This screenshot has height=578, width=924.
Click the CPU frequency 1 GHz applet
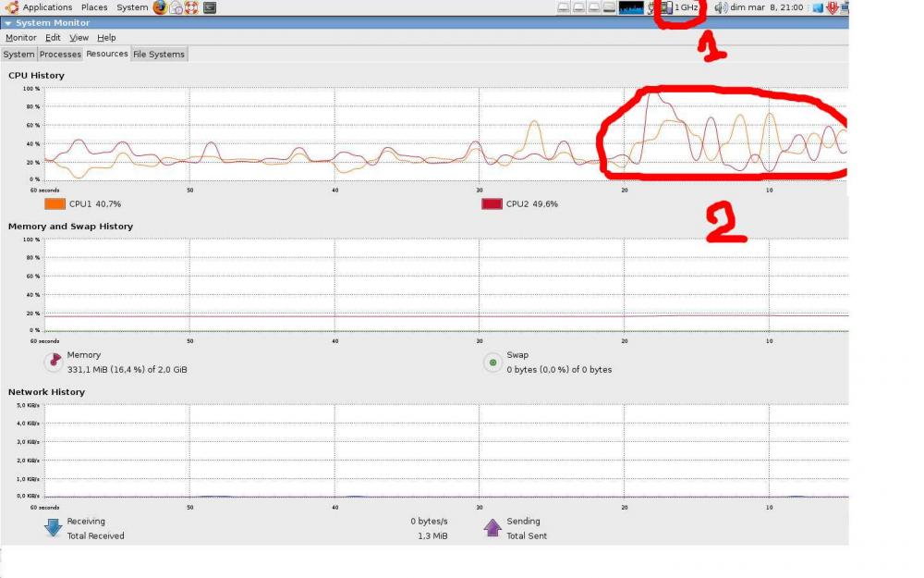pos(680,7)
